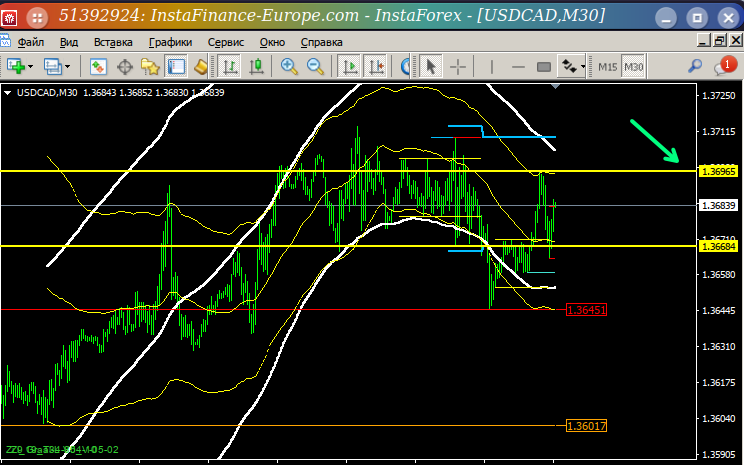Screen dimensions: 744x465
Task: Click the 1.36310 price scale value
Action: pos(718,346)
